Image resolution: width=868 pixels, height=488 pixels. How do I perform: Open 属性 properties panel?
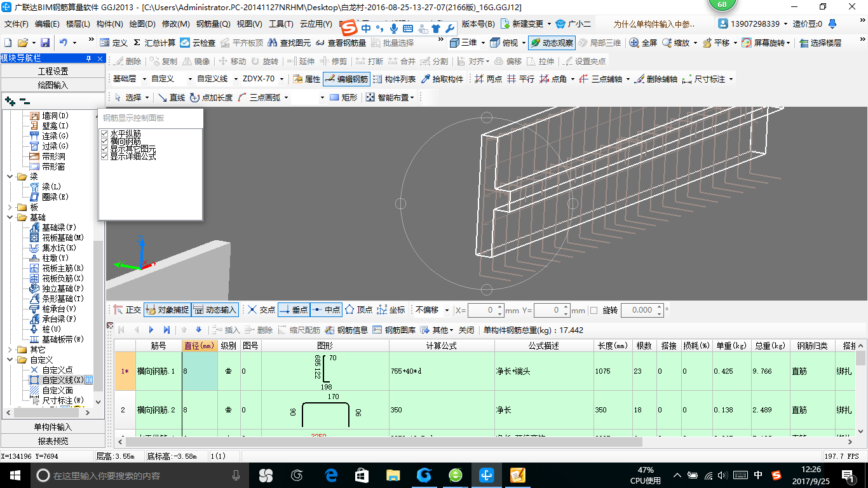click(x=306, y=79)
